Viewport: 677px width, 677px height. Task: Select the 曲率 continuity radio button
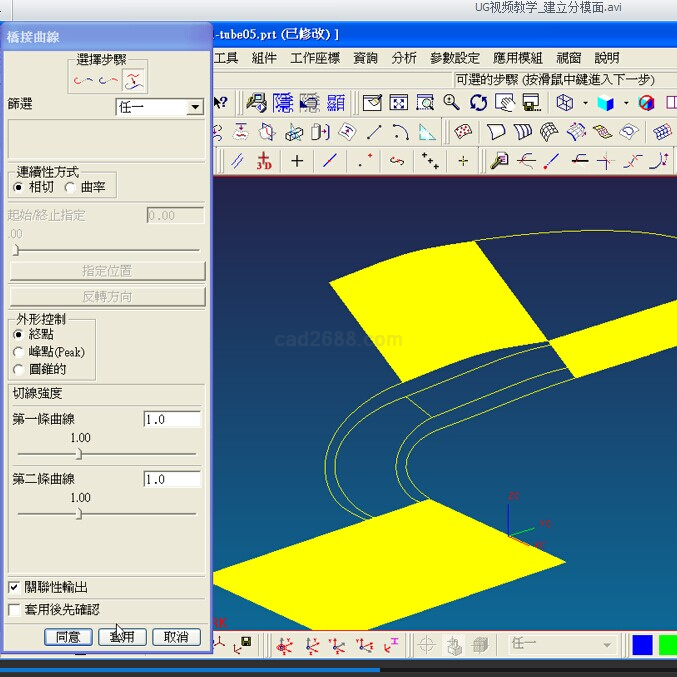click(x=70, y=187)
